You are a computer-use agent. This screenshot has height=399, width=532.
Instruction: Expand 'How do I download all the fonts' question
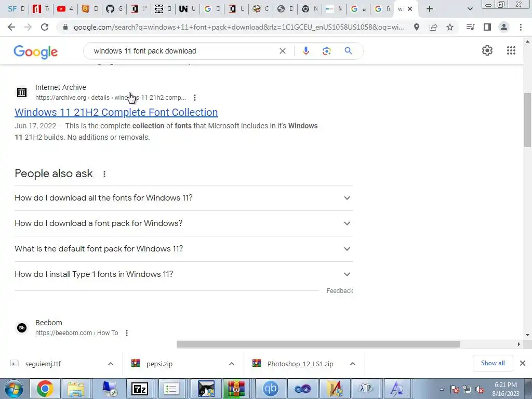tap(183, 198)
